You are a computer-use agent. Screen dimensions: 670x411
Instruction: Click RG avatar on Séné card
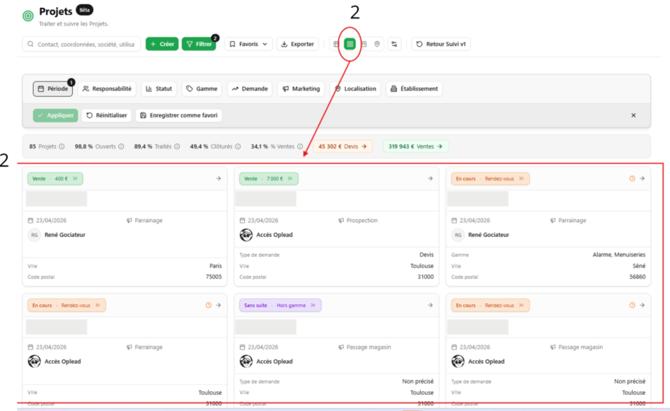click(458, 235)
